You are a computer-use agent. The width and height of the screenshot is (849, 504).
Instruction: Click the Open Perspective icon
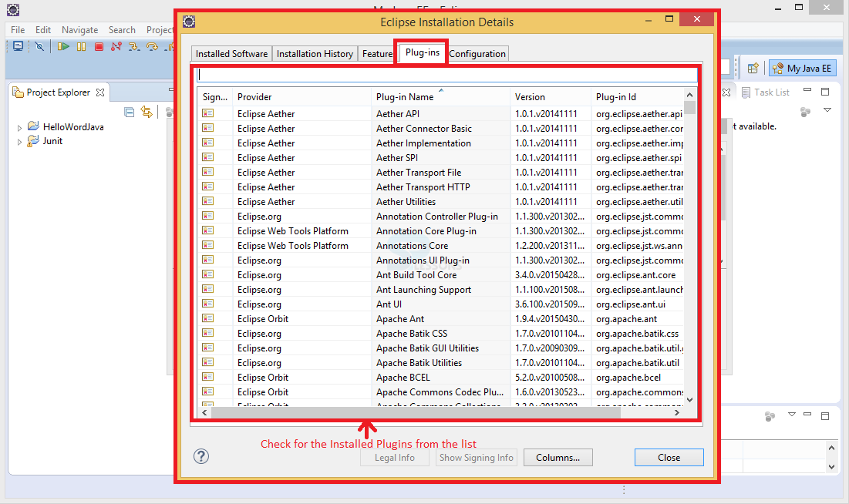pos(753,69)
